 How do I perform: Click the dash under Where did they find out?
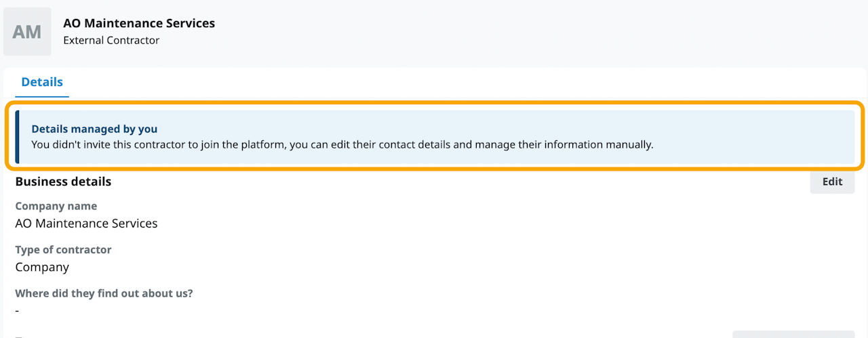point(18,310)
